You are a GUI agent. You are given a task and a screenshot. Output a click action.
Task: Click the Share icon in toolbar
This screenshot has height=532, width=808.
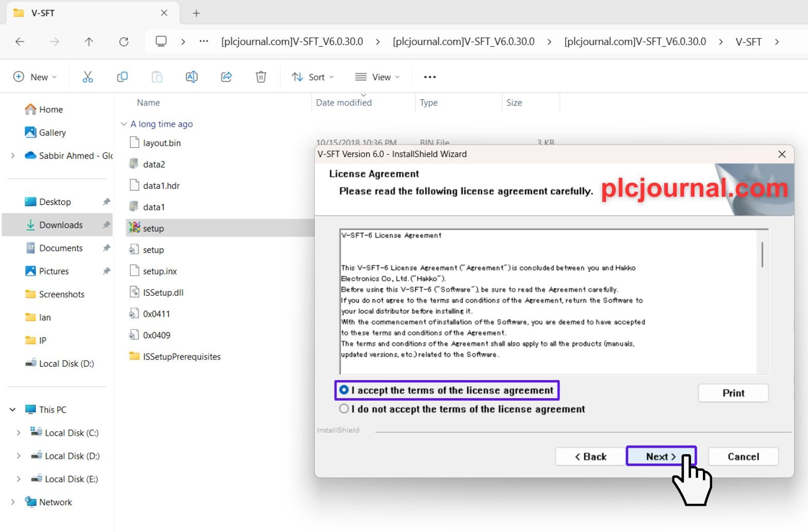pos(226,77)
